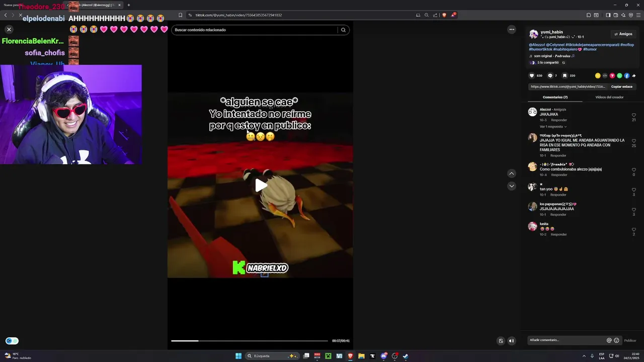Screen dimensions: 644x362
Task: Open the som original music link
Action: point(553,56)
